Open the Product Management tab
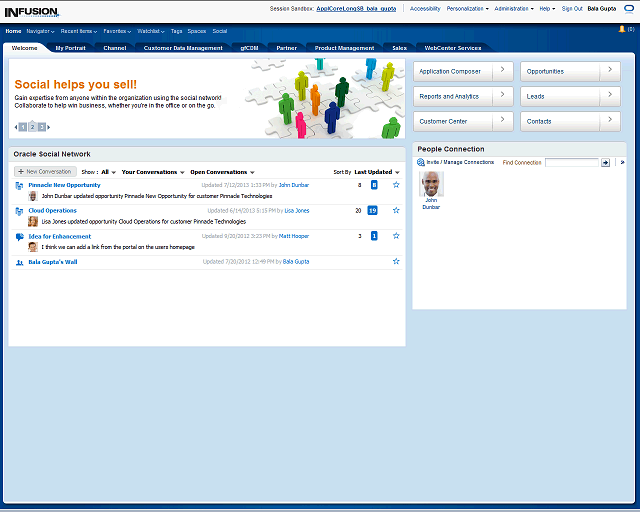This screenshot has height=512, width=640. coord(344,48)
